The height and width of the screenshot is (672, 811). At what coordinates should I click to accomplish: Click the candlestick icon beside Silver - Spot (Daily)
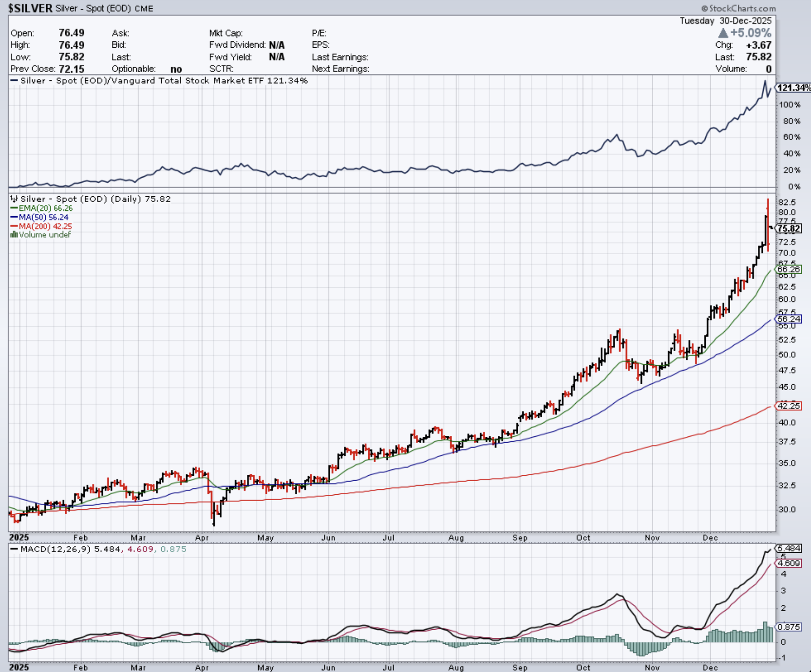pyautogui.click(x=14, y=199)
